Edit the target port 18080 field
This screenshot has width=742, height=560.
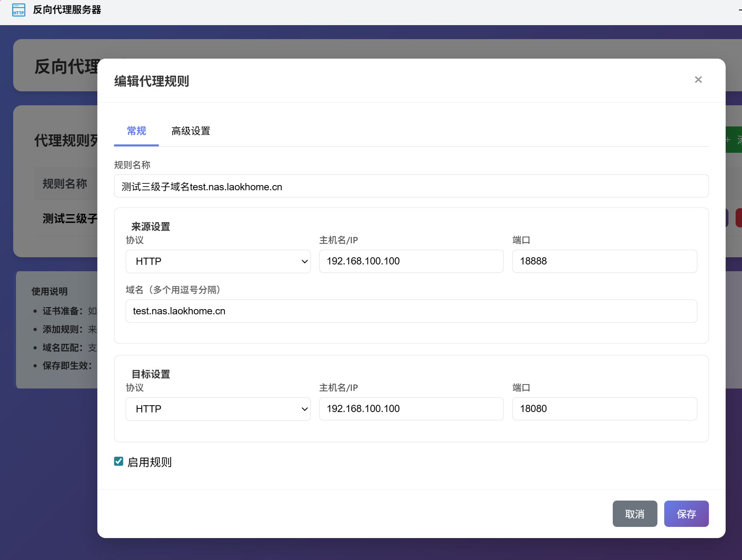point(604,409)
